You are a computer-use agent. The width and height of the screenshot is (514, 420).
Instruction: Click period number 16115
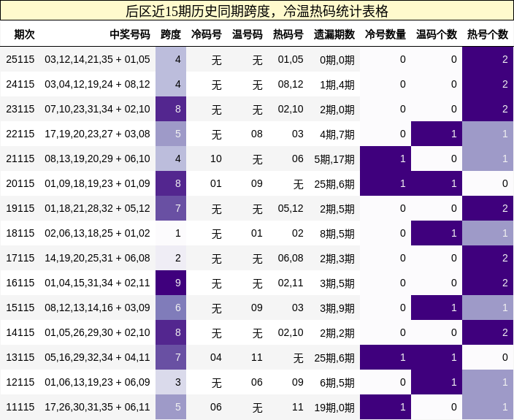20,283
